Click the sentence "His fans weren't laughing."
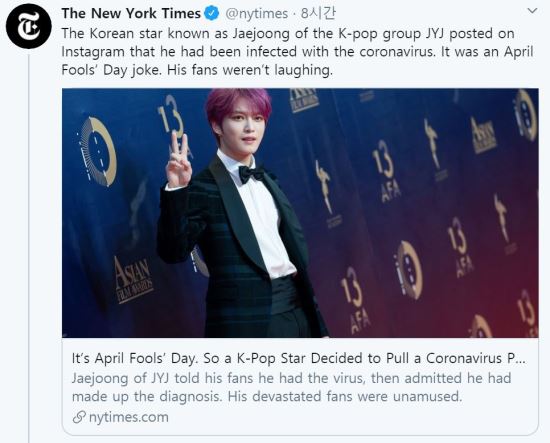Image resolution: width=550 pixels, height=443 pixels. tap(250, 70)
